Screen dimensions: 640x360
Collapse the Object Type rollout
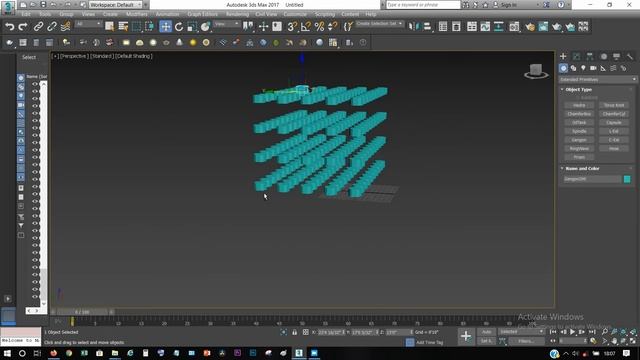tap(578, 89)
